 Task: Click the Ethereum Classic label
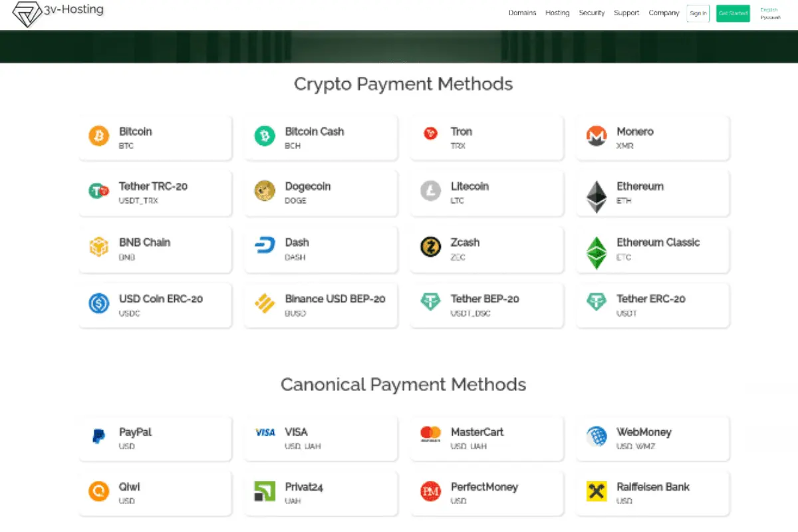coord(658,242)
